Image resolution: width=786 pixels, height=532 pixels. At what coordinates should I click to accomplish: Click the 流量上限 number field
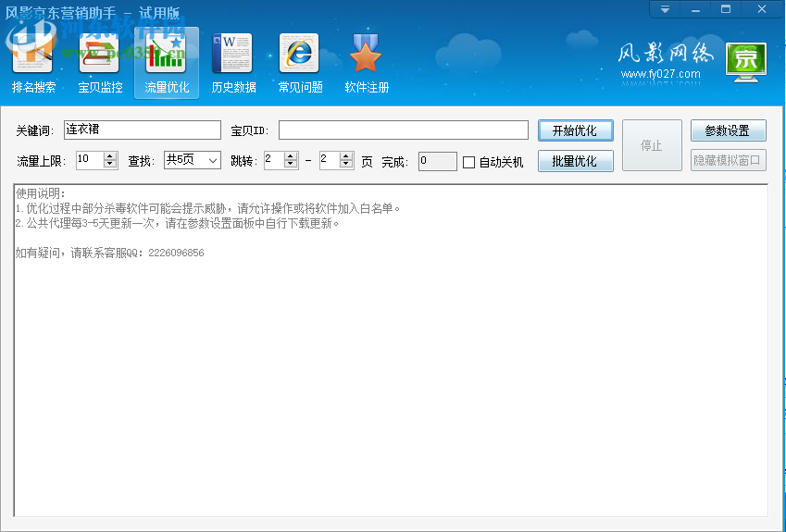tap(90, 160)
